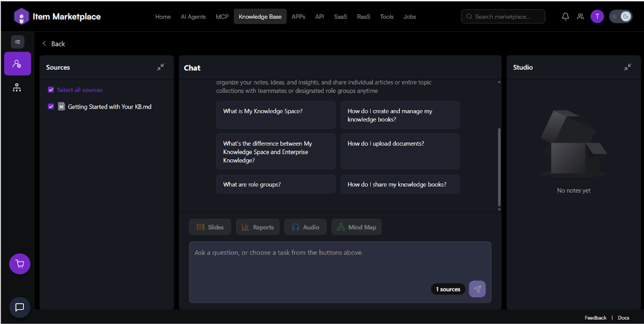Toggle the dark mode switch
This screenshot has width=644, height=324.
620,17
